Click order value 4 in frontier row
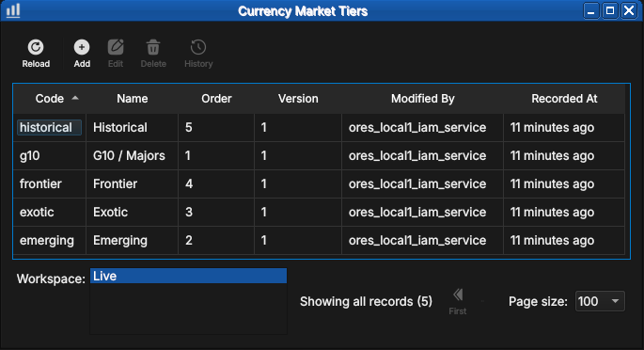The width and height of the screenshot is (644, 350). click(x=216, y=183)
